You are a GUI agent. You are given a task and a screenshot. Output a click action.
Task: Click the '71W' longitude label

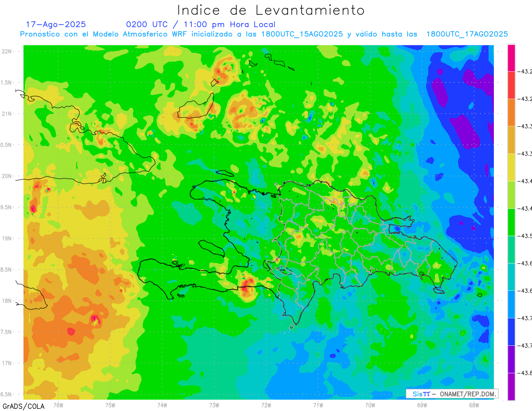(318, 405)
